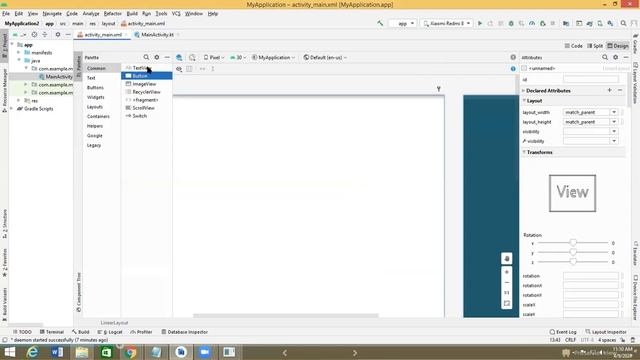This screenshot has width=640, height=360.
Task: Zoom out the design canvas
Action: click(507, 282)
